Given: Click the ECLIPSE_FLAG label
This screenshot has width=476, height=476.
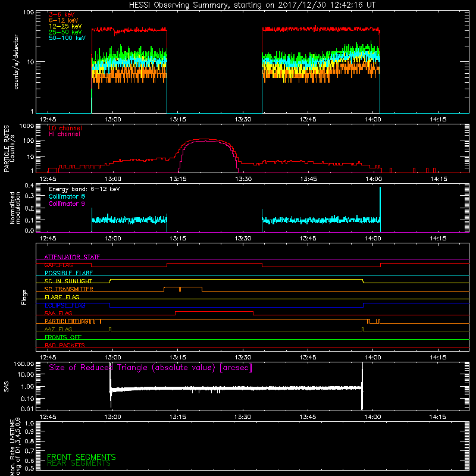Looking at the screenshot, I should (x=65, y=305).
